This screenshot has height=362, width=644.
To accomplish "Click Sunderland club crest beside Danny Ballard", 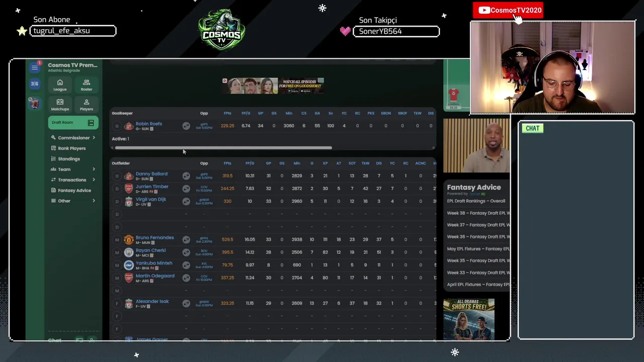I will point(129,176).
